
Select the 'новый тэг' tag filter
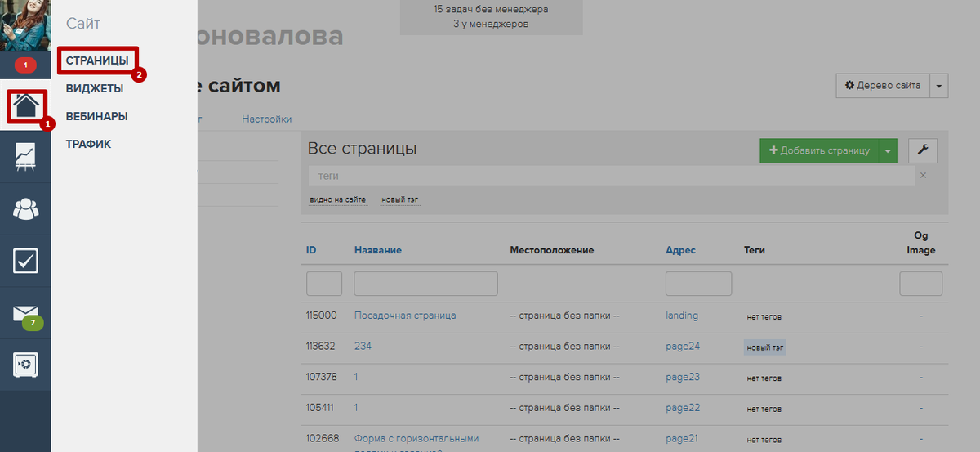400,199
